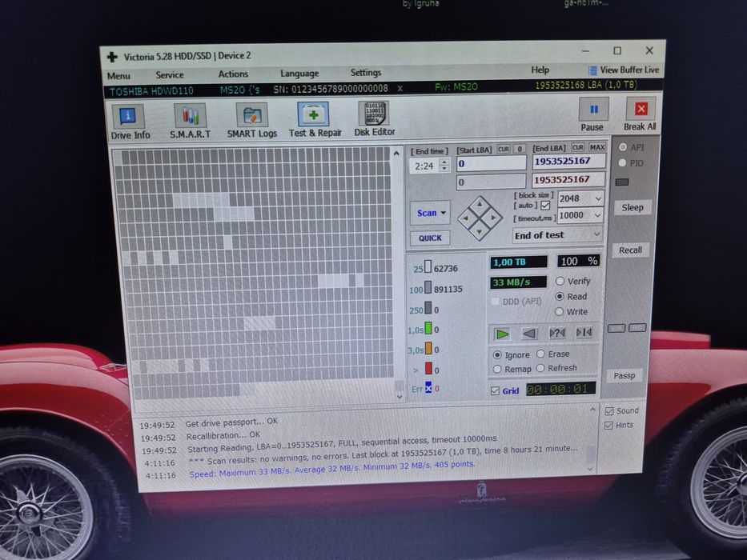Open the Language menu
747x560 pixels.
click(299, 74)
